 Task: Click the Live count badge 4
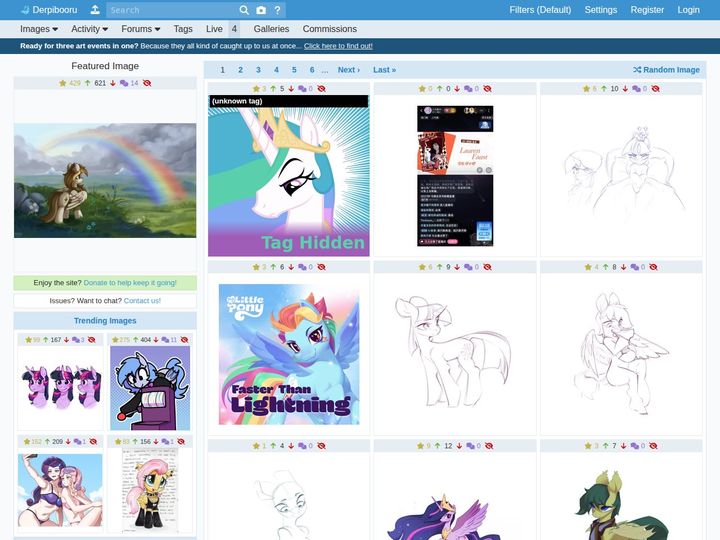point(234,29)
